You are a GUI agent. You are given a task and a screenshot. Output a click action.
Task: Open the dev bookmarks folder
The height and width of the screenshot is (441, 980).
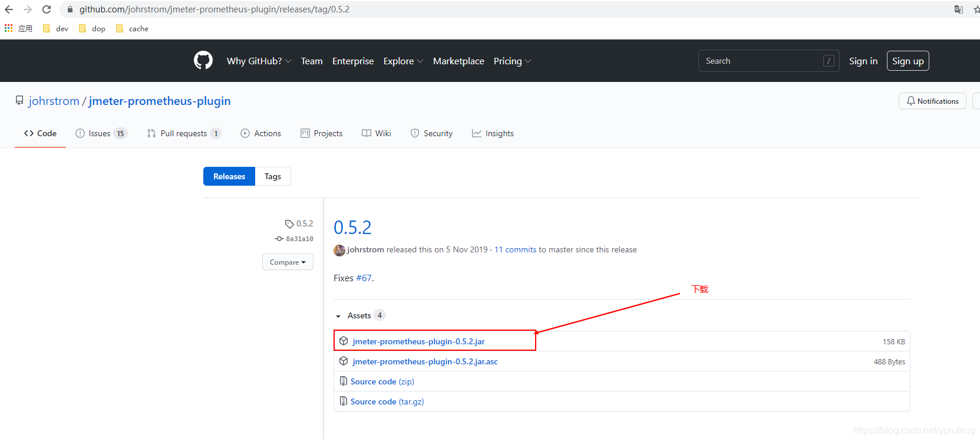[x=55, y=28]
